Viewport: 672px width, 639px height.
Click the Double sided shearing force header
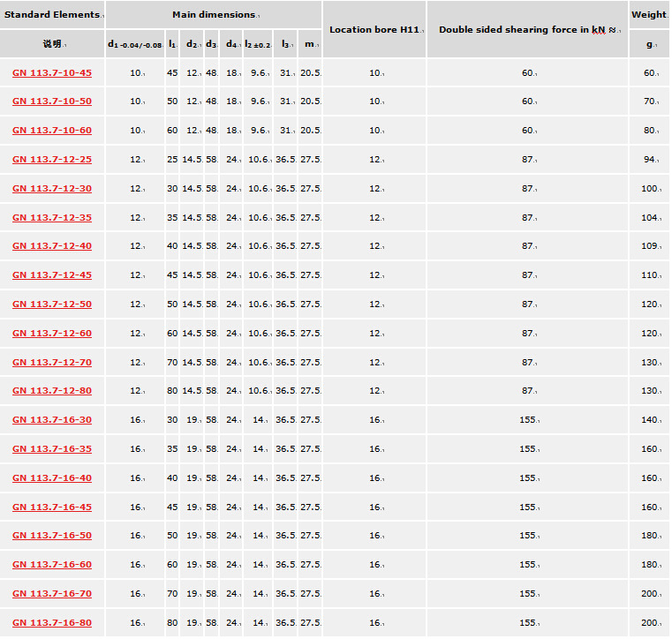(527, 30)
